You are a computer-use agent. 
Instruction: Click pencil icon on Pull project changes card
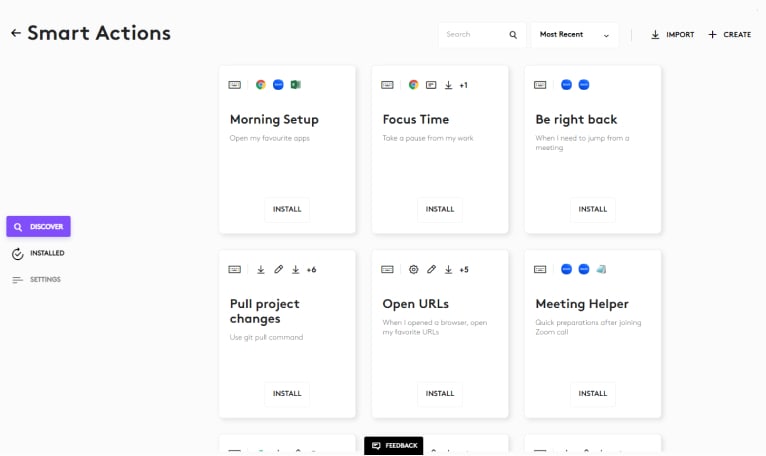point(278,269)
